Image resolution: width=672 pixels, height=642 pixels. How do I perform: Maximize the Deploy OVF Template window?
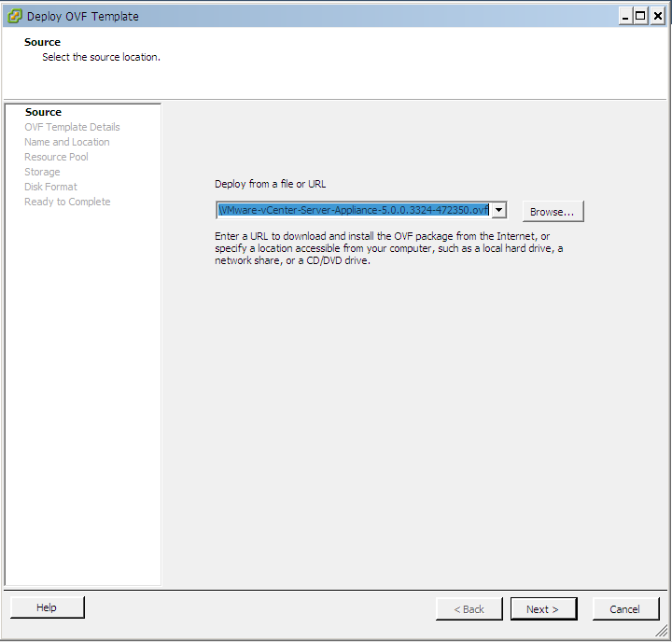click(x=640, y=17)
